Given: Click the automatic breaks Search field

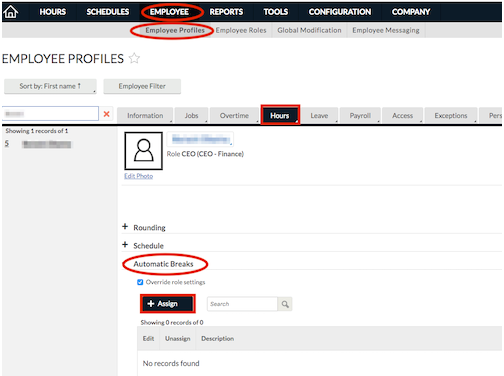Looking at the screenshot, I should coord(242,304).
